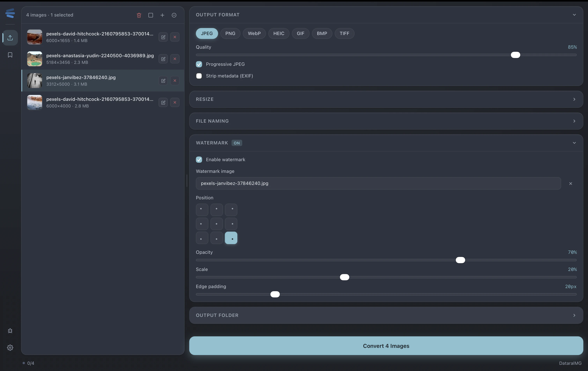Screen dimensions: 588x371
Task: Click the '0/4' progress status text
Action: click(31, 363)
